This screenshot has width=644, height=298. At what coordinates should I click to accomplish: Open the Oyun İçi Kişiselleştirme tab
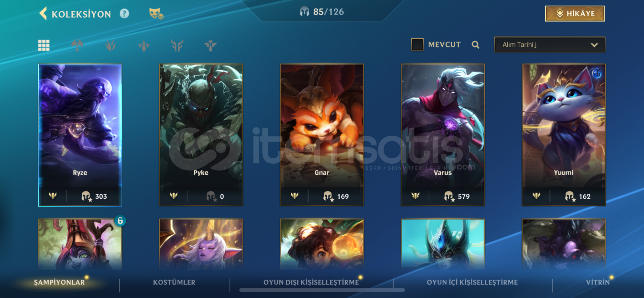click(472, 282)
